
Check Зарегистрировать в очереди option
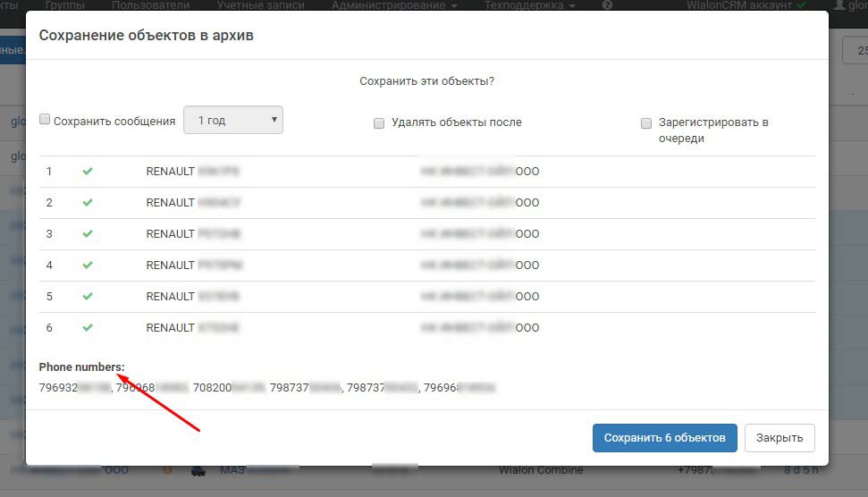(x=646, y=123)
